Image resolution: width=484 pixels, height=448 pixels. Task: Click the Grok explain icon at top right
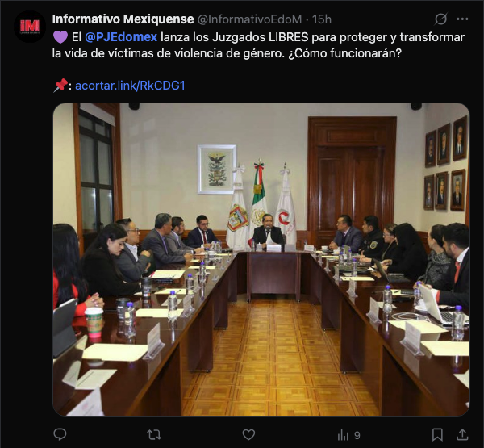point(440,19)
